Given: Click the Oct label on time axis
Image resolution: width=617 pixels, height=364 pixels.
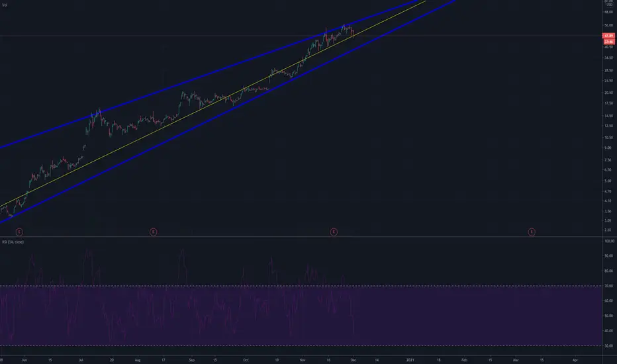Looking at the screenshot, I should (x=246, y=359).
